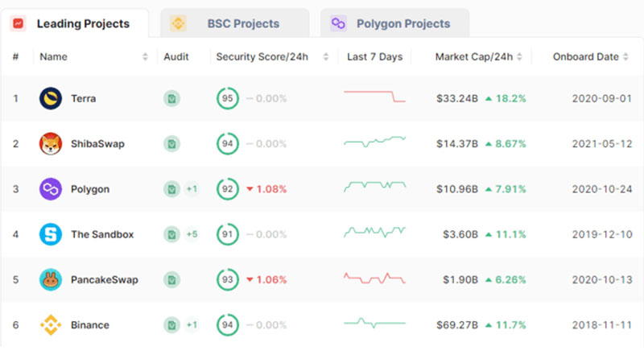Click Terra's red 7-day sparkline chart

(x=374, y=97)
